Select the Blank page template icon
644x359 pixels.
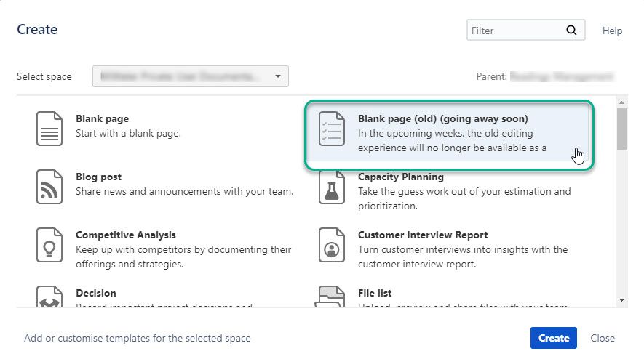tap(49, 129)
